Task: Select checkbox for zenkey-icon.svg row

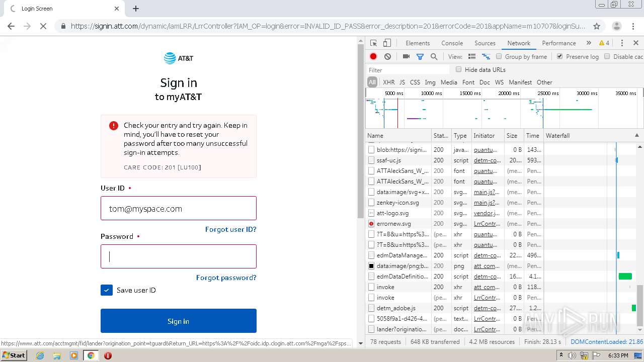Action: pos(371,203)
